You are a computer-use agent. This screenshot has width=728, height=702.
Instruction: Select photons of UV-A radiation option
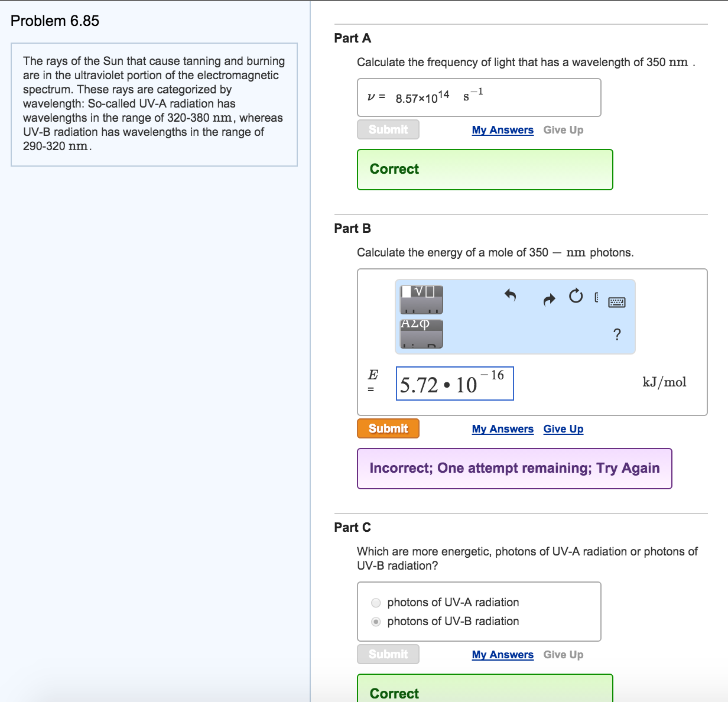(x=376, y=603)
